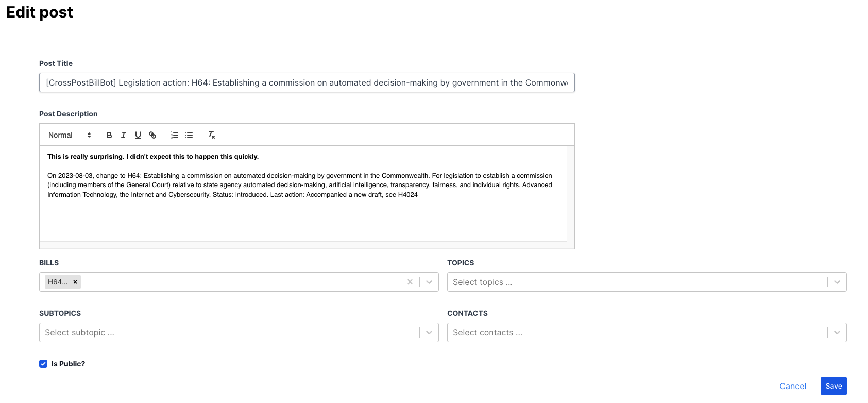Toggle bold formatting in the editor toolbar
This screenshot has width=868, height=403.
[x=109, y=135]
